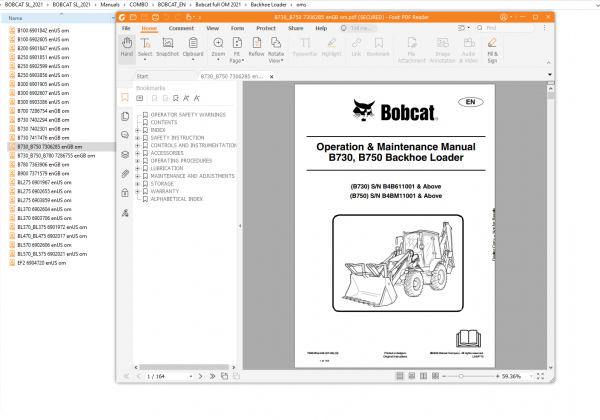
Task: Open the View tab
Action: tap(212, 28)
